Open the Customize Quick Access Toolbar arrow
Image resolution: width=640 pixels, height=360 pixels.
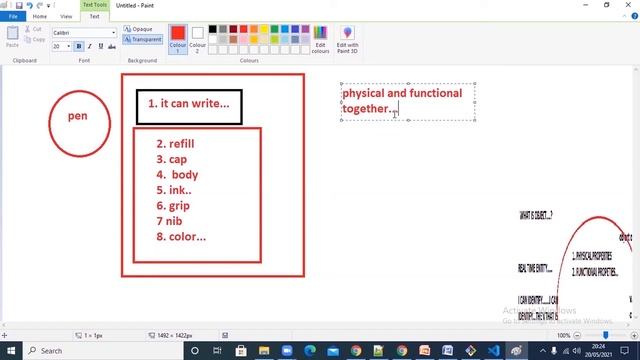click(49, 6)
